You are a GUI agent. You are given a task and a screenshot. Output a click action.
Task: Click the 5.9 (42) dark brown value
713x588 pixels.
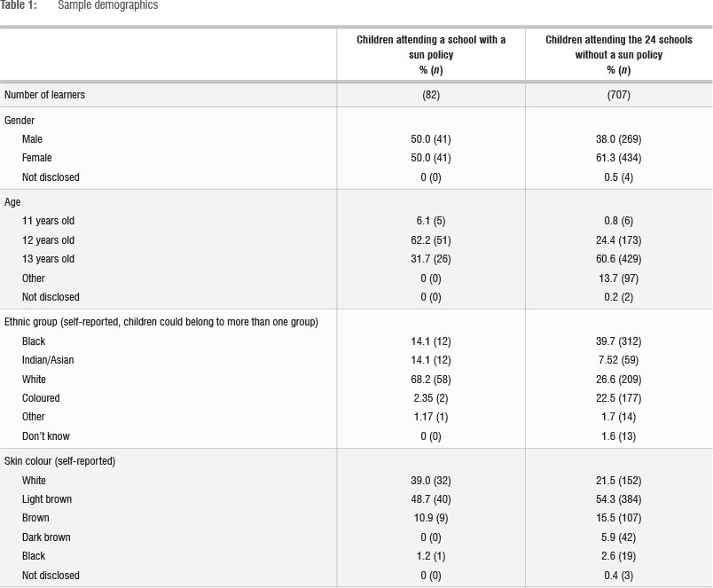point(618,537)
